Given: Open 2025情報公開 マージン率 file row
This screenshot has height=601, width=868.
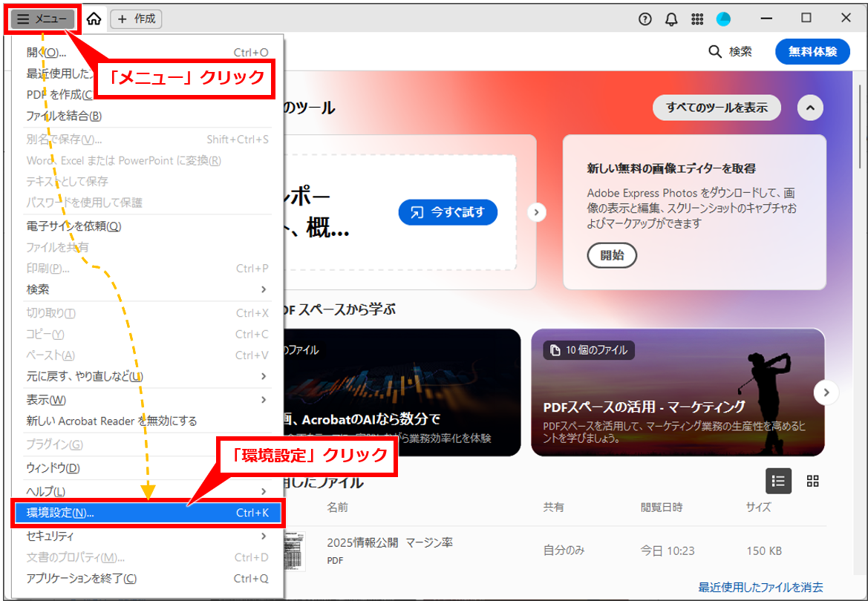Looking at the screenshot, I should coord(554,551).
